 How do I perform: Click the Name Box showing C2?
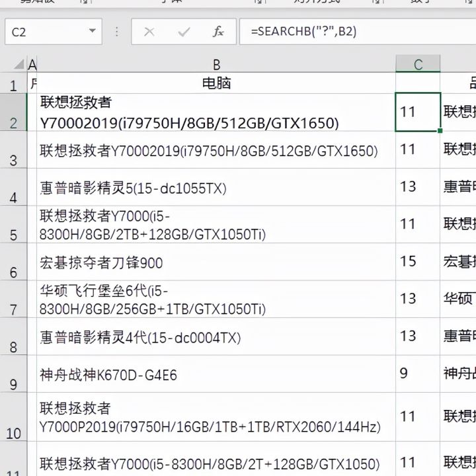(54, 32)
